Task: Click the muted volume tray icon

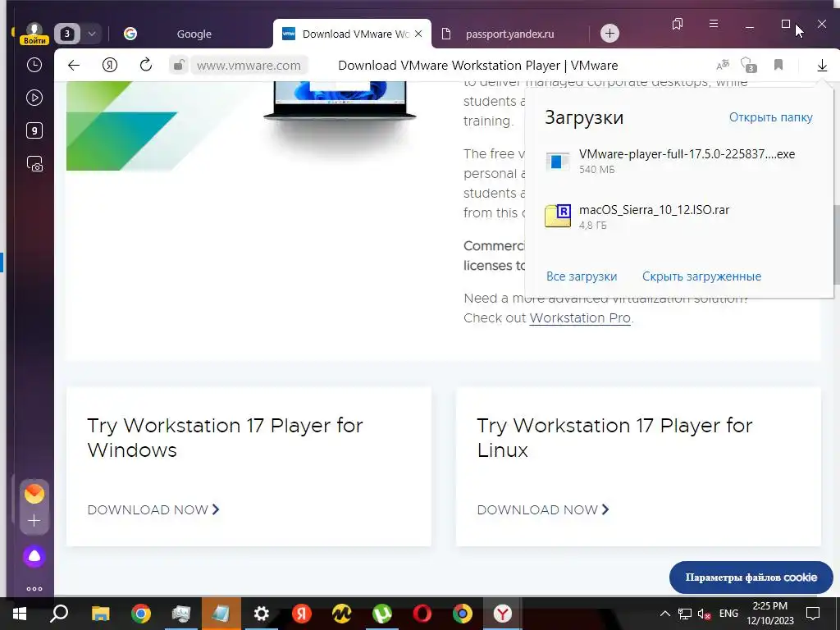Action: [704, 614]
